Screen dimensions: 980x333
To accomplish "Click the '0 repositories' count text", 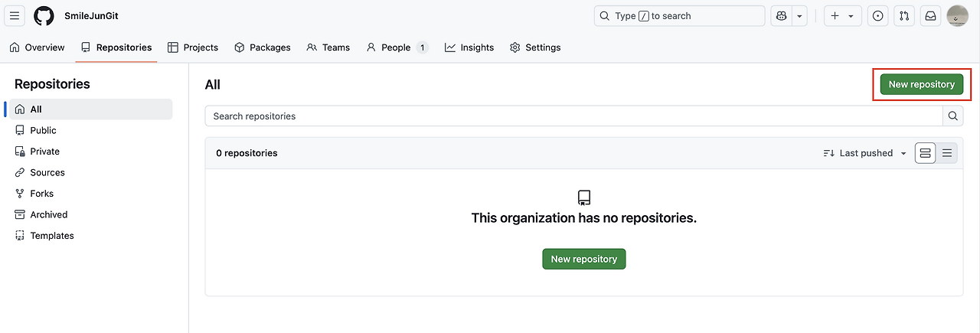I will coord(247,153).
